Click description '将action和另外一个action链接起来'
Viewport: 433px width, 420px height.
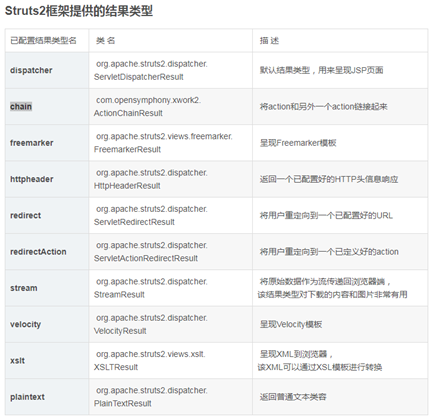(323, 107)
